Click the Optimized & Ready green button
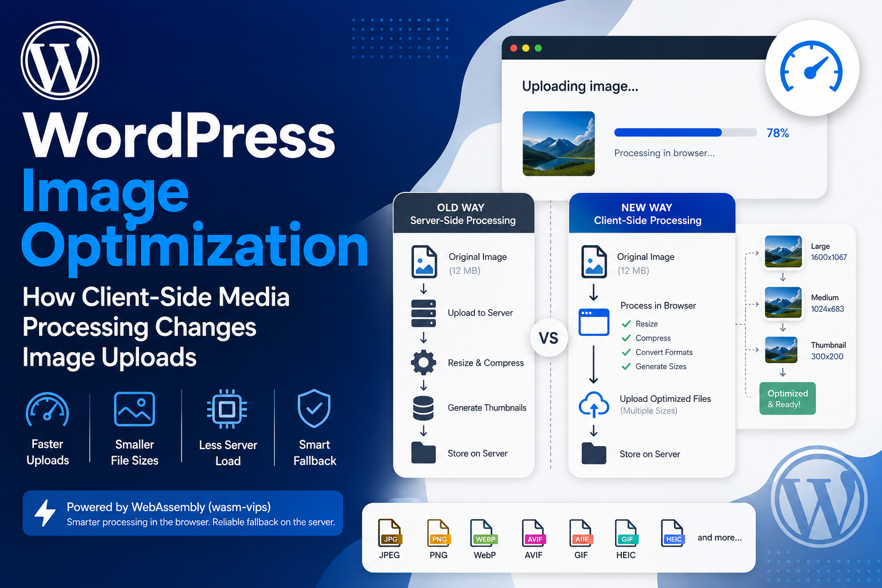Viewport: 882px width, 588px height. pos(787,399)
